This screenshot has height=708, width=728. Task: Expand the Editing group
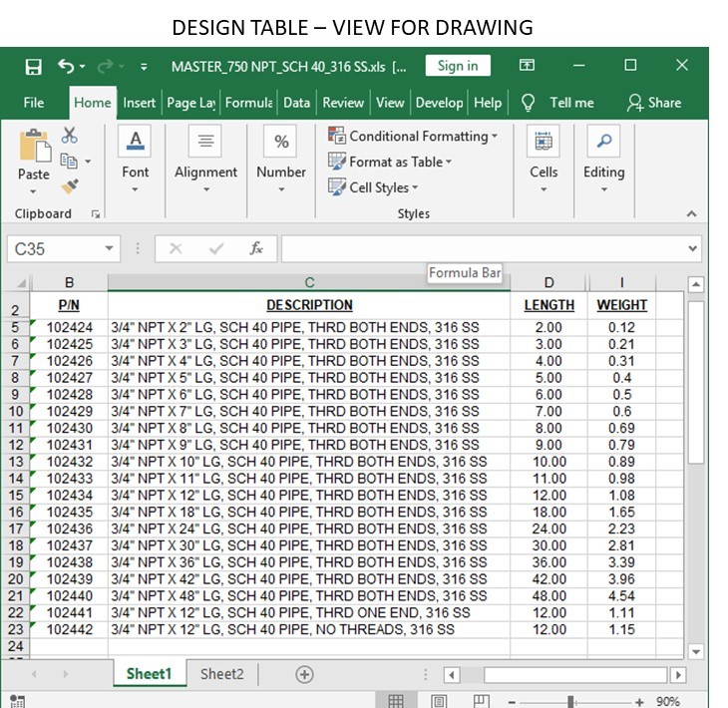coord(603,160)
